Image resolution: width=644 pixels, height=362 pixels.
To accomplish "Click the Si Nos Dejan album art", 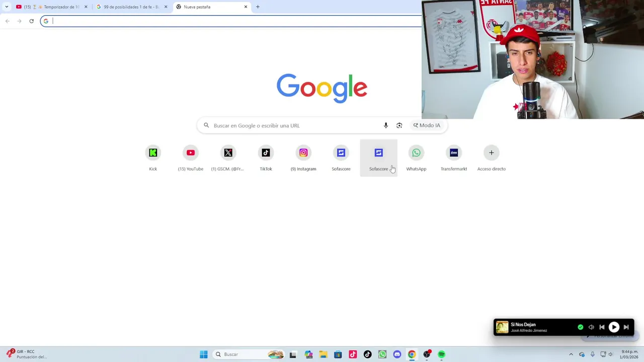I will pos(502,327).
